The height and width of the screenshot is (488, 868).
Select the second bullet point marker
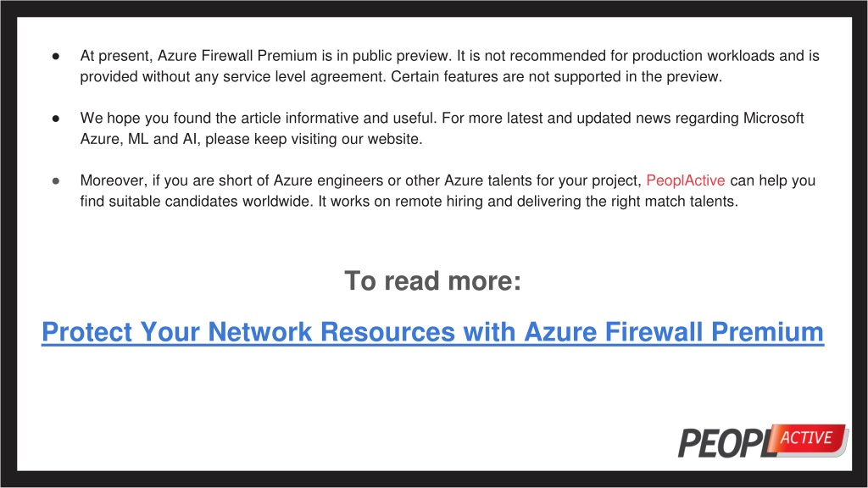pos(56,119)
